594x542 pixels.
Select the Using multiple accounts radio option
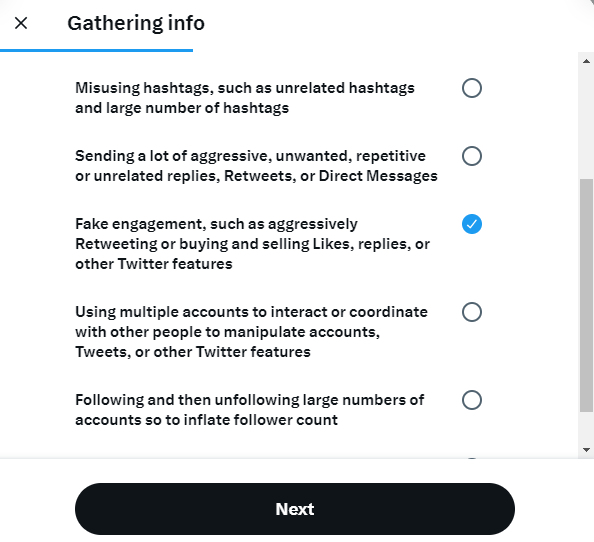(x=472, y=312)
